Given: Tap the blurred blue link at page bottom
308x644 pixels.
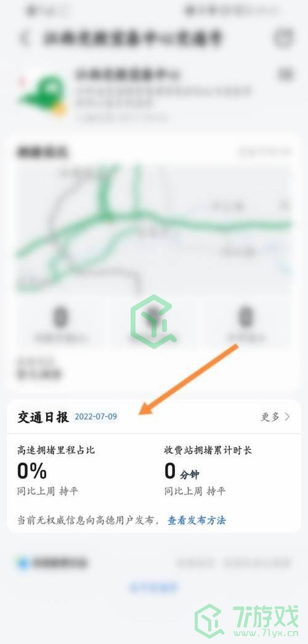Looking at the screenshot, I should [x=153, y=587].
